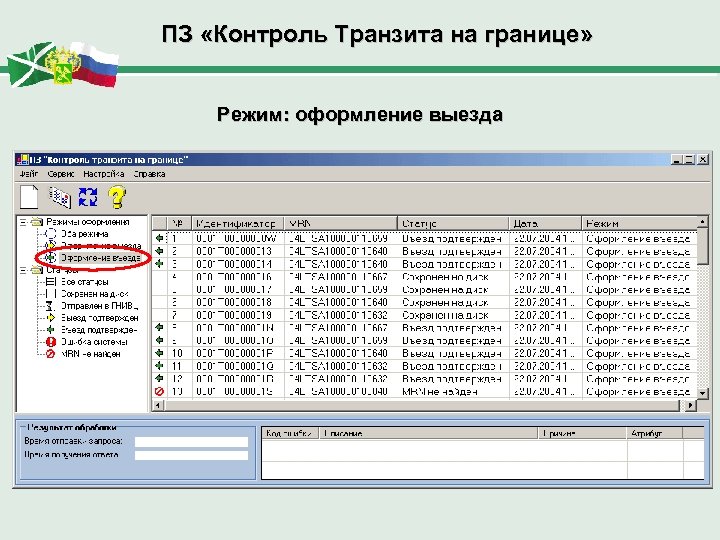720x540 pixels.
Task: Click the Режимы оформления folder icon
Action: [37, 222]
